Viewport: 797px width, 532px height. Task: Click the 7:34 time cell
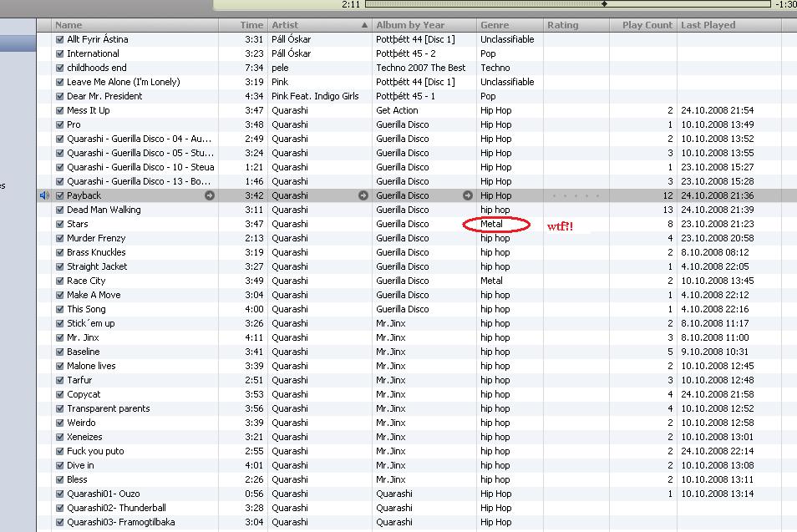point(254,68)
